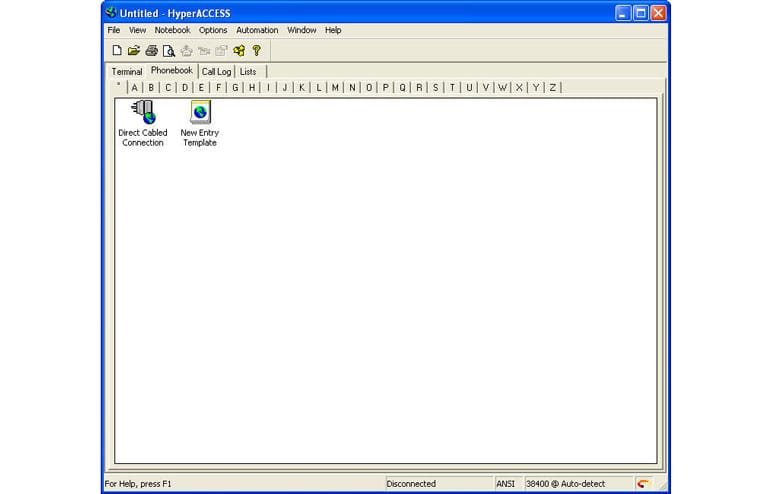Filter phonebook by letter S
Viewport: 768px width, 494px height.
pyautogui.click(x=436, y=88)
